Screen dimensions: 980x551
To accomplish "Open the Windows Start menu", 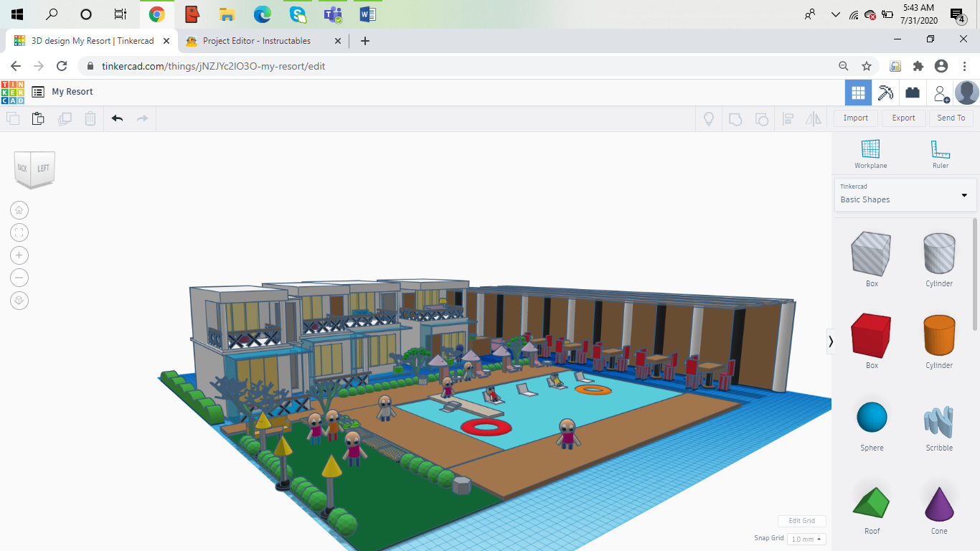I will click(x=17, y=14).
